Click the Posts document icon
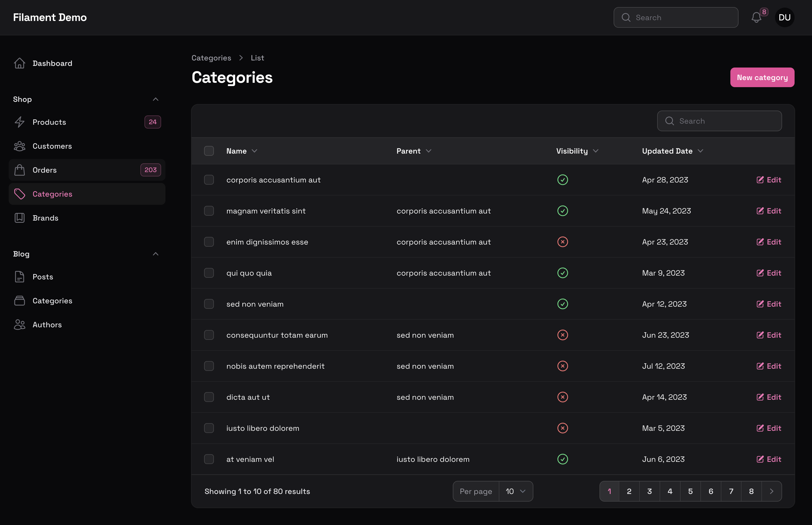 point(19,277)
